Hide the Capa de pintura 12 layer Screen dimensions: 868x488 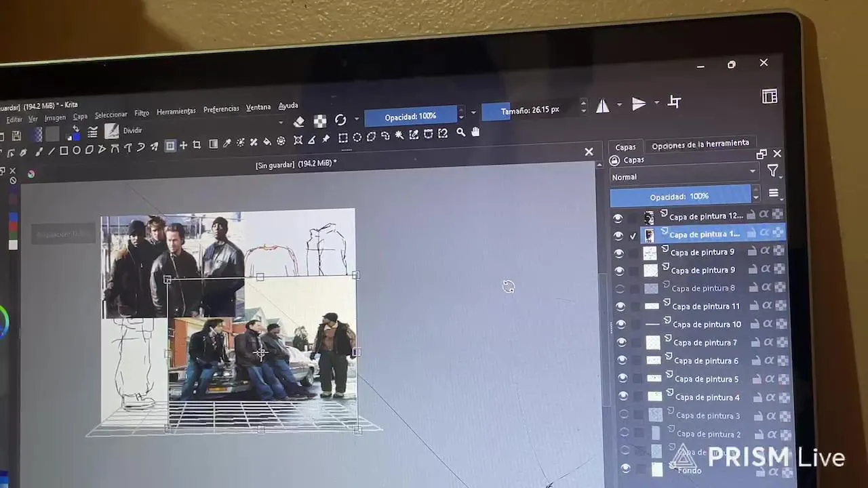click(618, 218)
